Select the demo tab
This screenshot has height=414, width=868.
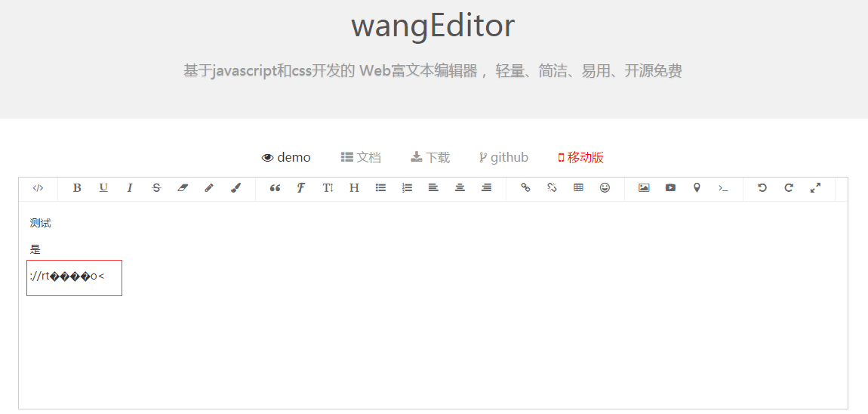click(x=286, y=157)
